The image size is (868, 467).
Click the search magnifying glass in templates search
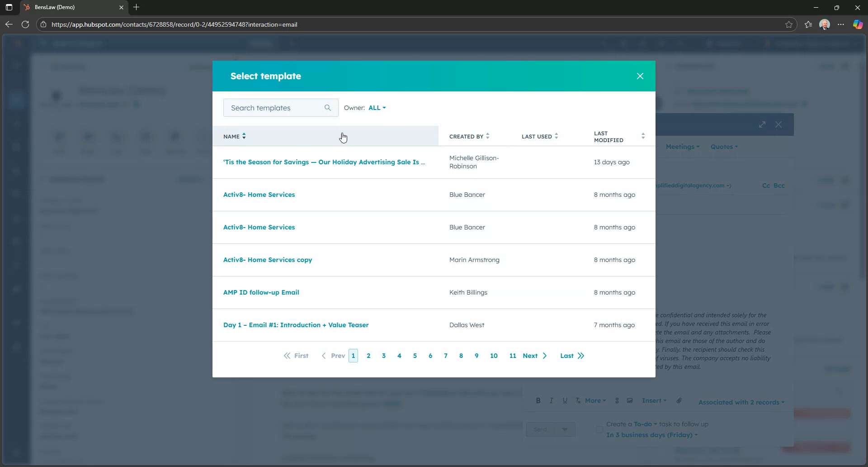(328, 108)
